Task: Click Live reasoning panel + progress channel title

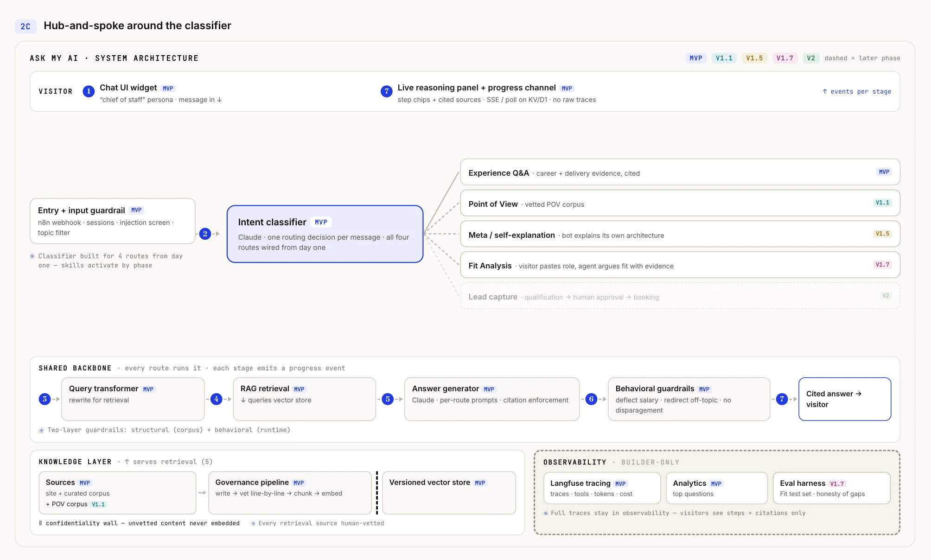Action: tap(477, 88)
